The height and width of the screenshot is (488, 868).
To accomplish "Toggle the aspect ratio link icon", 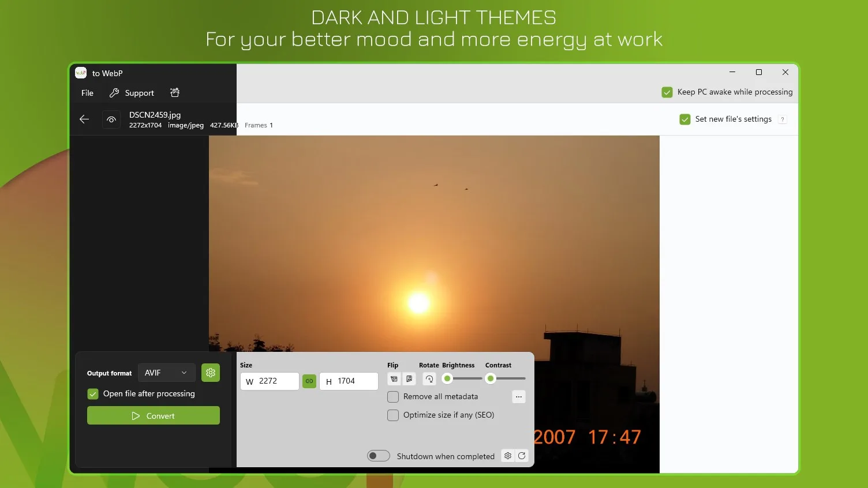I will (x=309, y=381).
